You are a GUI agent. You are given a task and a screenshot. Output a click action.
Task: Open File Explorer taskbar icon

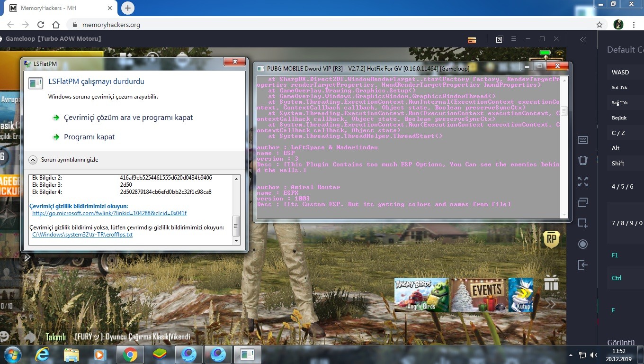tap(72, 354)
